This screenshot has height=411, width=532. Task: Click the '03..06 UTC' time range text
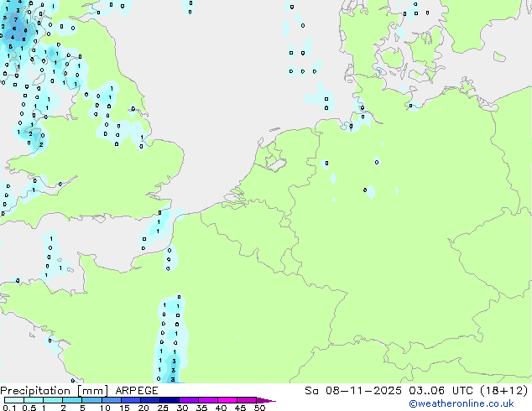tap(441, 391)
